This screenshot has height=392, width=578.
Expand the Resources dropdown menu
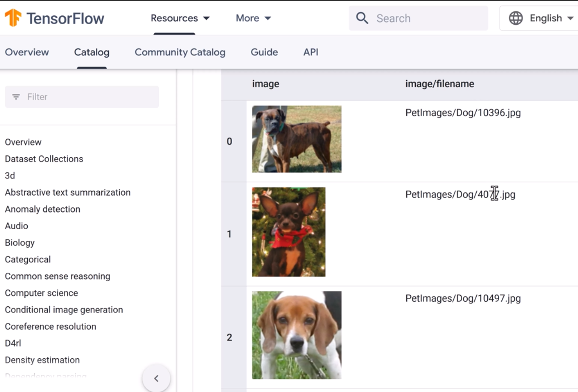pos(180,18)
